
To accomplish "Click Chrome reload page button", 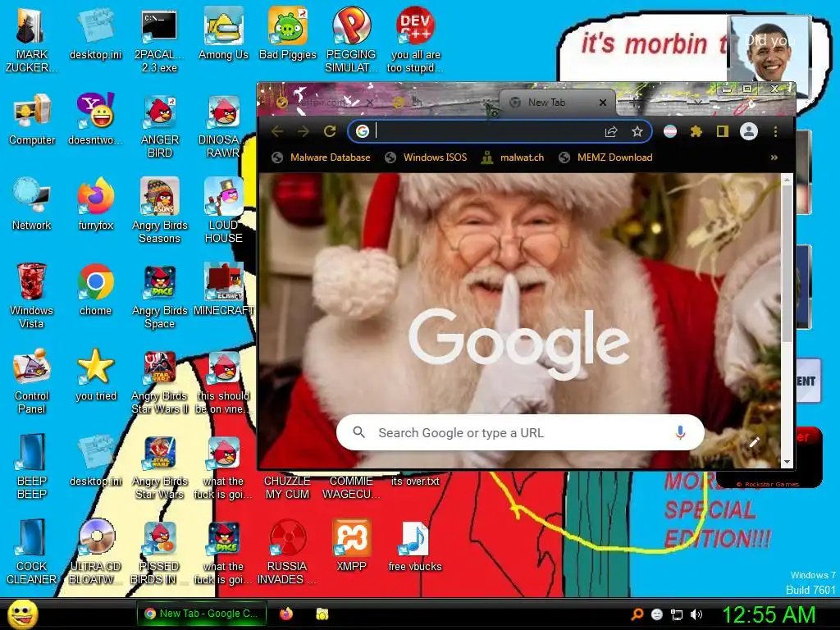I will 330,131.
